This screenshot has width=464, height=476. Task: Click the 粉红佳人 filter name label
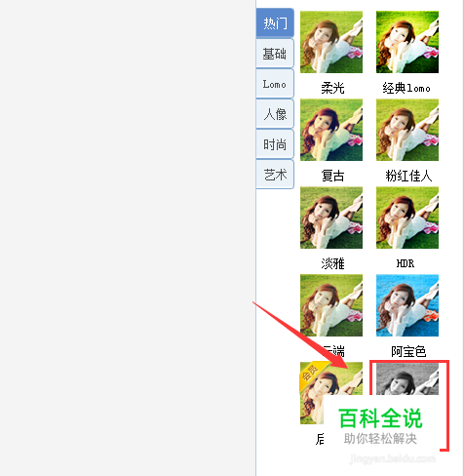click(408, 176)
